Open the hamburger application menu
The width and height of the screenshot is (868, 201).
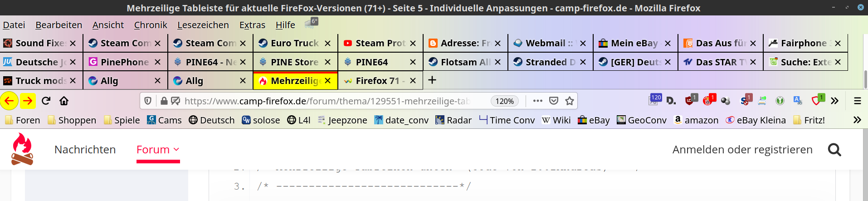click(x=857, y=101)
